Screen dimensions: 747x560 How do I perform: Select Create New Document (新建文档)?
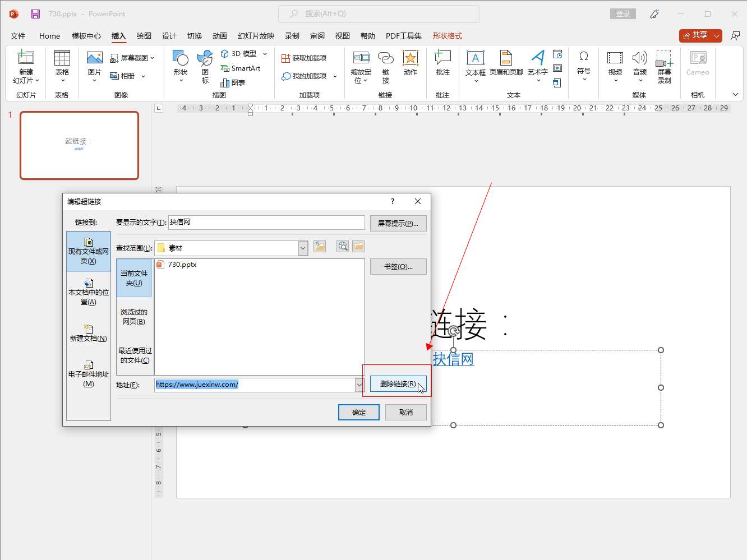coord(89,333)
